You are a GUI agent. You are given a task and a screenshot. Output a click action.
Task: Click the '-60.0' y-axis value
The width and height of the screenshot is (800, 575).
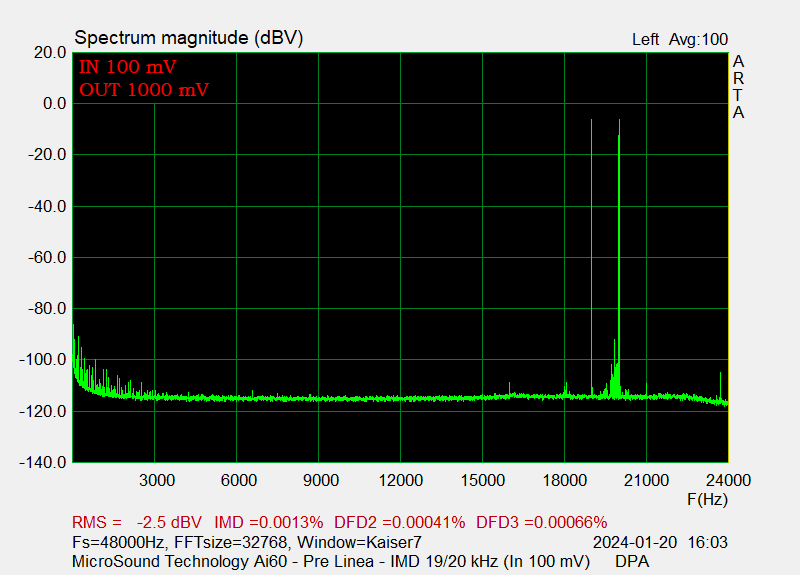[x=47, y=258]
